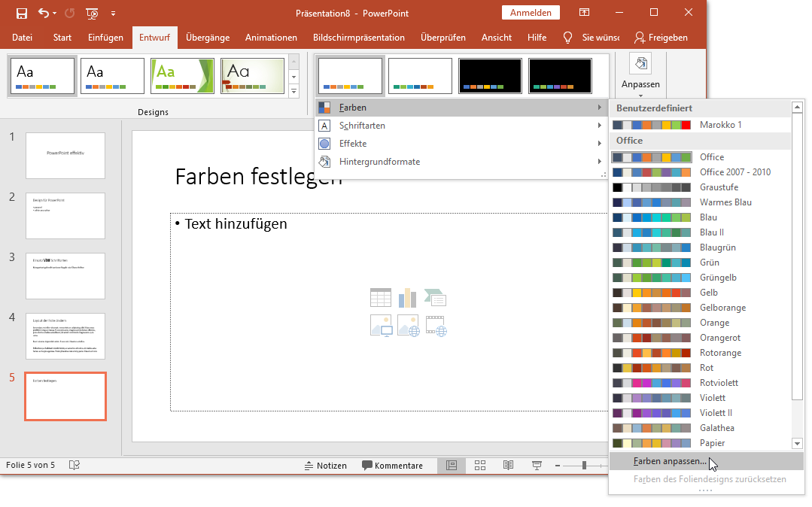Choose the Blaugrün color scheme
The width and height of the screenshot is (812, 507).
[701, 247]
